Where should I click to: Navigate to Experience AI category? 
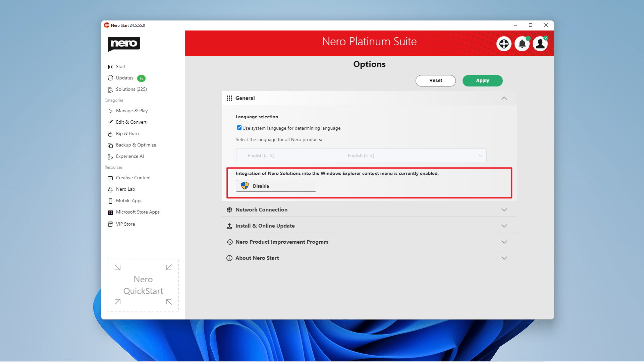click(x=129, y=156)
